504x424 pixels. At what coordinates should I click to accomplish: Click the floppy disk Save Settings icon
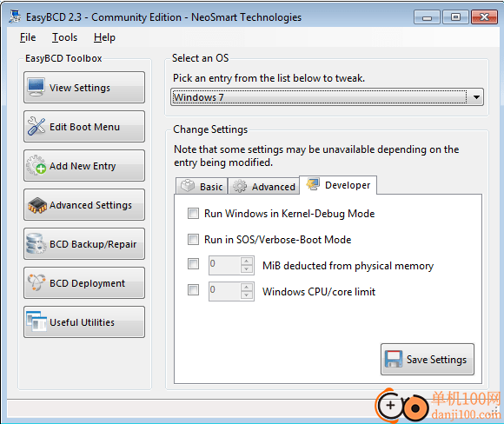point(394,359)
